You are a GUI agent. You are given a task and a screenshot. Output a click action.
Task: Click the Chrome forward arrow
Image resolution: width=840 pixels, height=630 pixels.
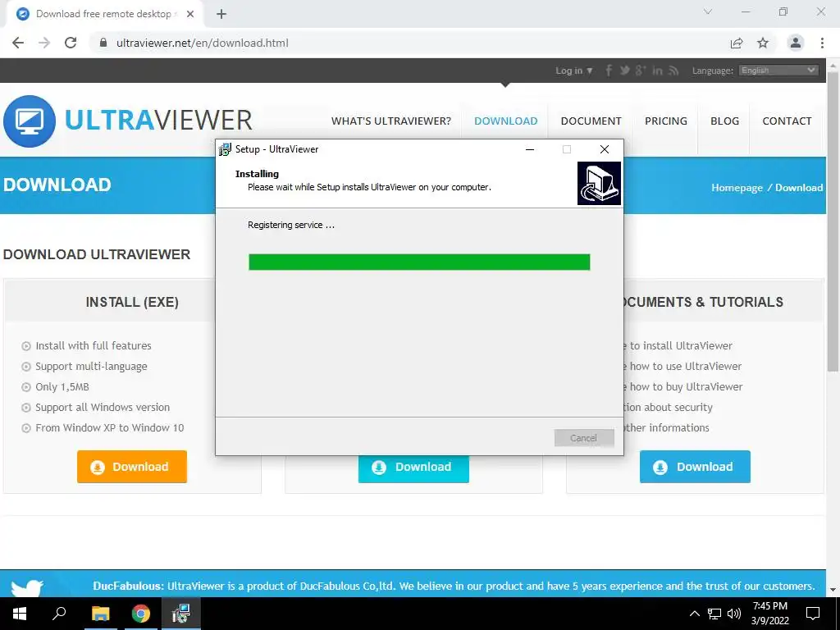point(44,43)
